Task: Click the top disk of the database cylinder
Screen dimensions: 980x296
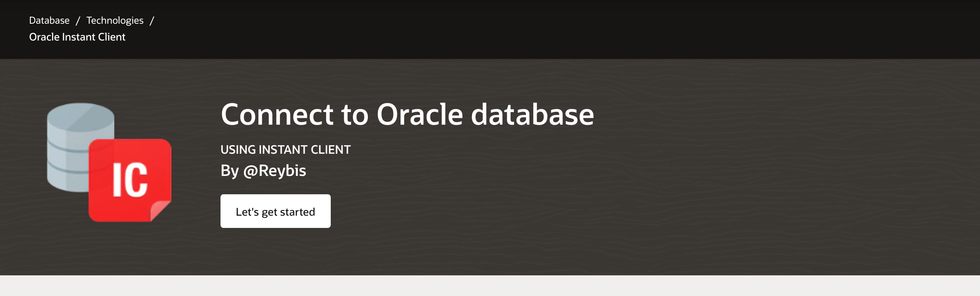Action: click(x=81, y=117)
